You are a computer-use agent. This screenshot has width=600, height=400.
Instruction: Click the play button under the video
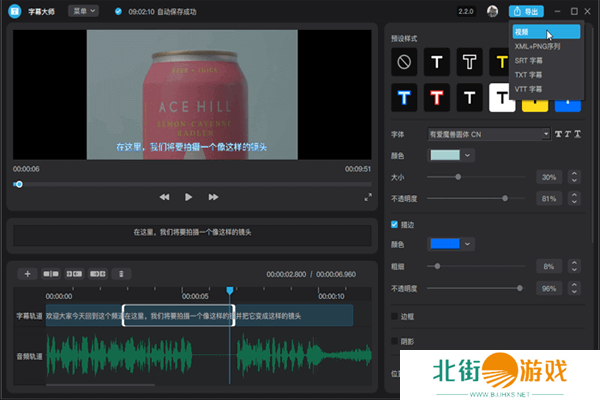coord(187,197)
